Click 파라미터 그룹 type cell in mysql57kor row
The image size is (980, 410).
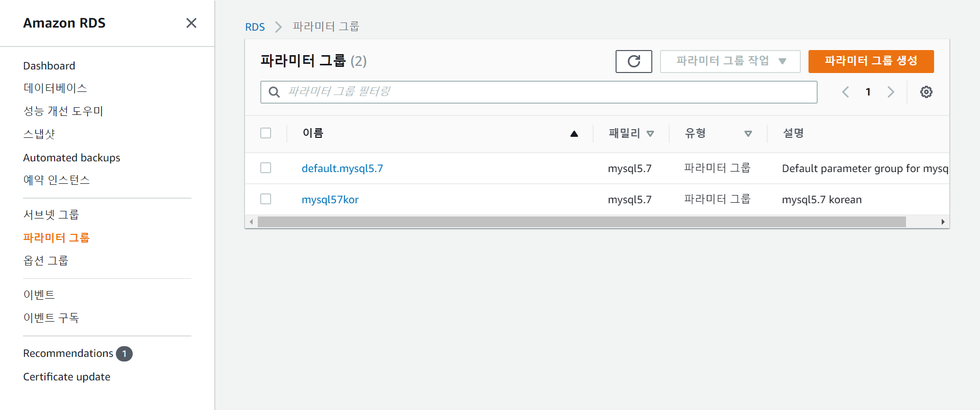tap(717, 199)
